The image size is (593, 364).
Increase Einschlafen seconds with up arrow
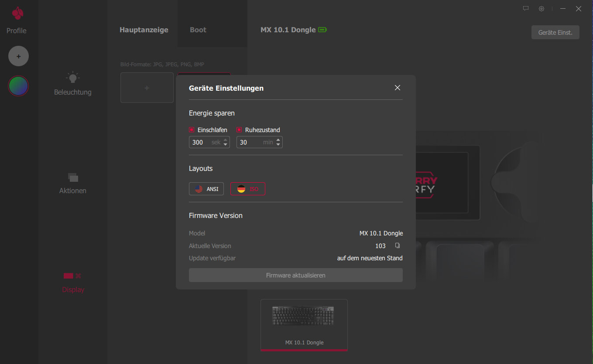click(x=226, y=140)
